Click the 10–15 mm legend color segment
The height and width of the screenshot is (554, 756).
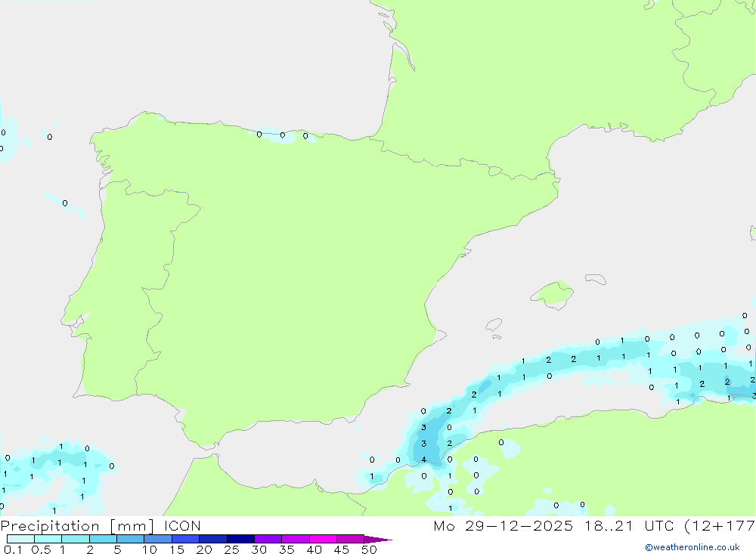(x=158, y=539)
